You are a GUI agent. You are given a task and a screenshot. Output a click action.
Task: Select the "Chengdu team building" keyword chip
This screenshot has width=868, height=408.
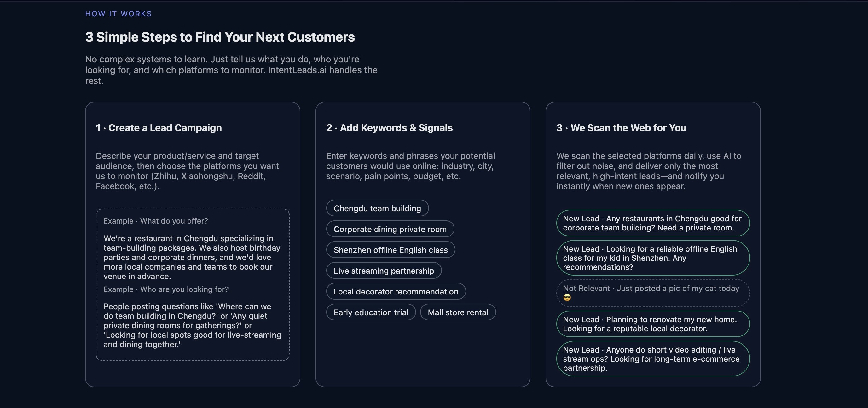click(377, 208)
